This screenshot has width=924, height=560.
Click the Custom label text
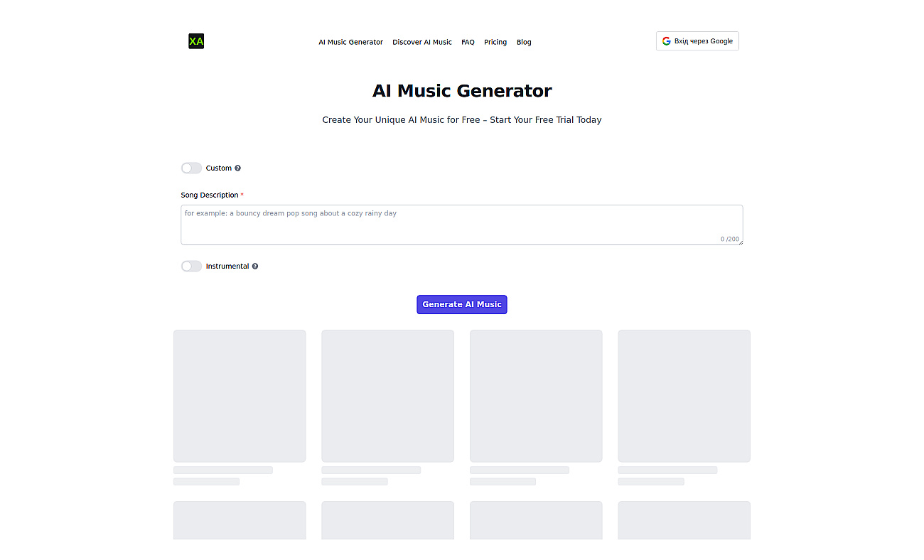click(219, 168)
